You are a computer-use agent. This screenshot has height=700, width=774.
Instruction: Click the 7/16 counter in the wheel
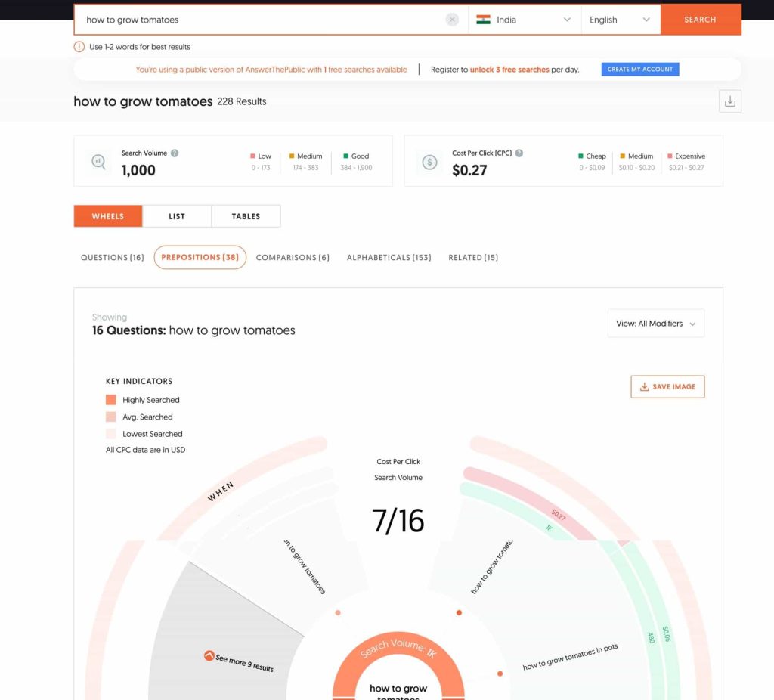(x=398, y=521)
